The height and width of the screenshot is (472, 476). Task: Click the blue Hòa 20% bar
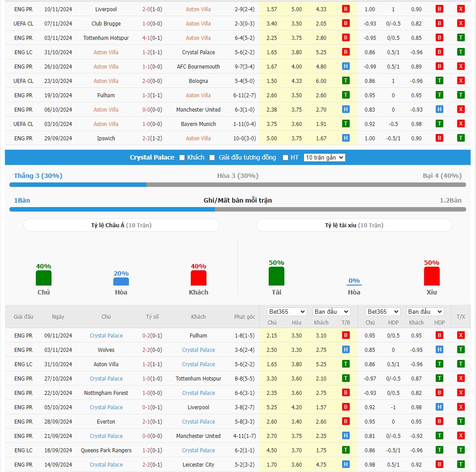[x=121, y=281]
